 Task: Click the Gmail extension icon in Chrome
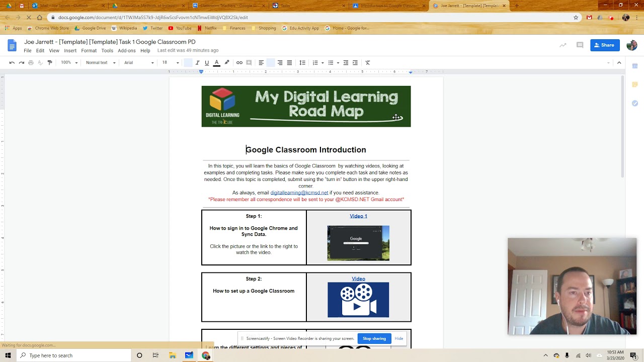click(589, 17)
